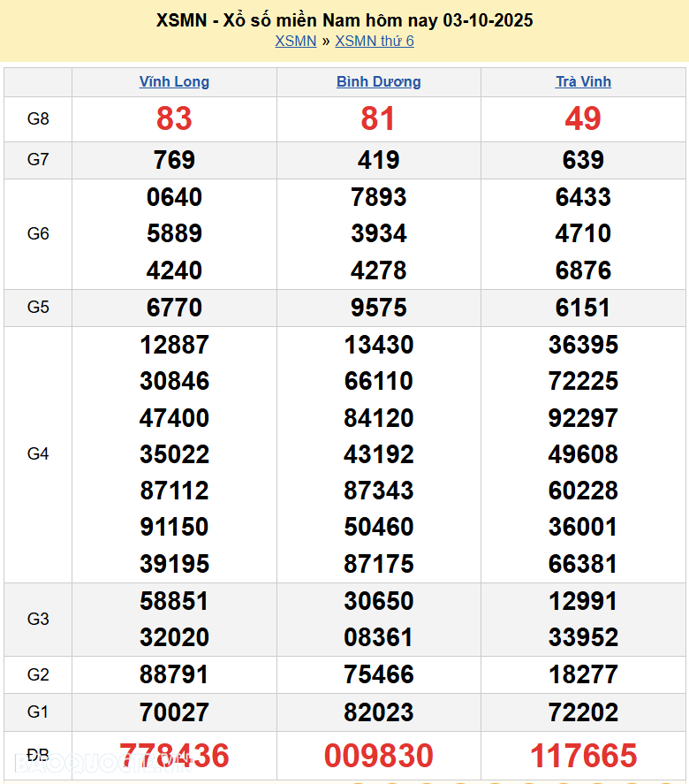Click the G4 row label
Image resolution: width=689 pixels, height=784 pixels.
[x=38, y=454]
